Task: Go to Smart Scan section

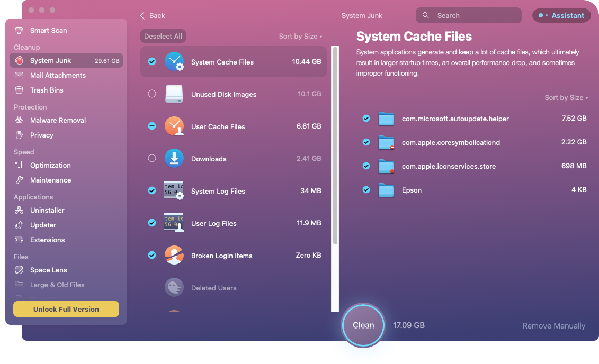Action: point(66,30)
